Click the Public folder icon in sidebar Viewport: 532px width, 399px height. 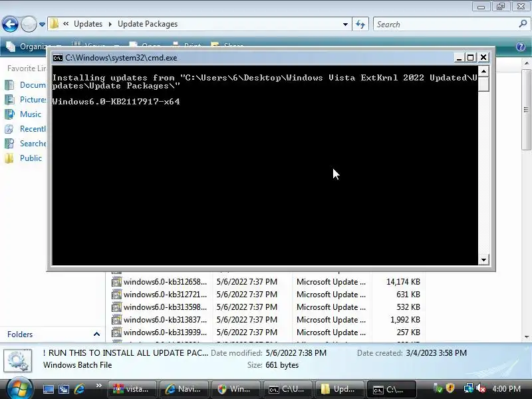[9, 158]
